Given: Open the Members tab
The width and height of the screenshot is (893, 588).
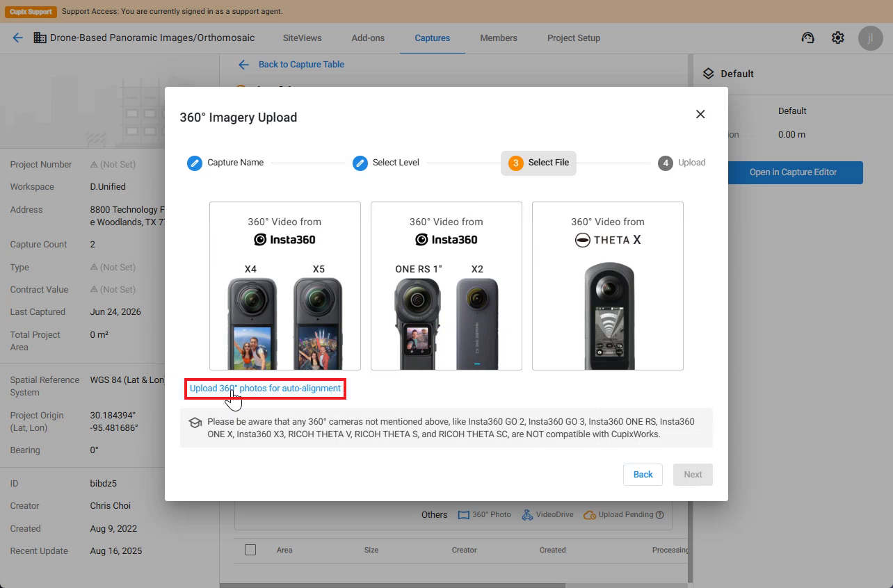Looking at the screenshot, I should click(x=499, y=38).
